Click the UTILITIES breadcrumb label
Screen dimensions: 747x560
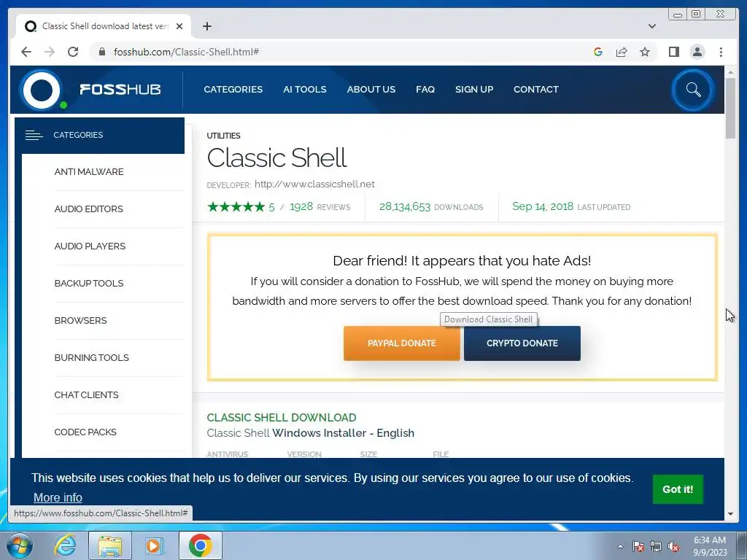[x=223, y=136]
